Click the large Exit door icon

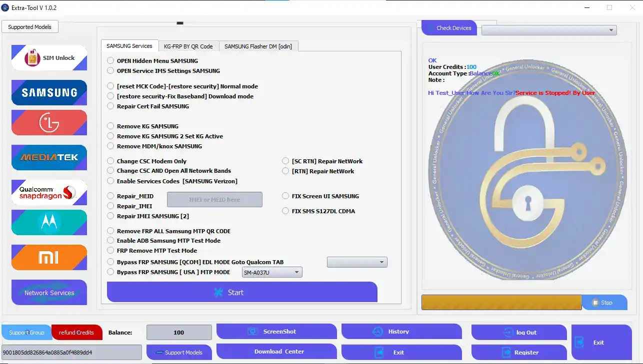click(x=579, y=343)
